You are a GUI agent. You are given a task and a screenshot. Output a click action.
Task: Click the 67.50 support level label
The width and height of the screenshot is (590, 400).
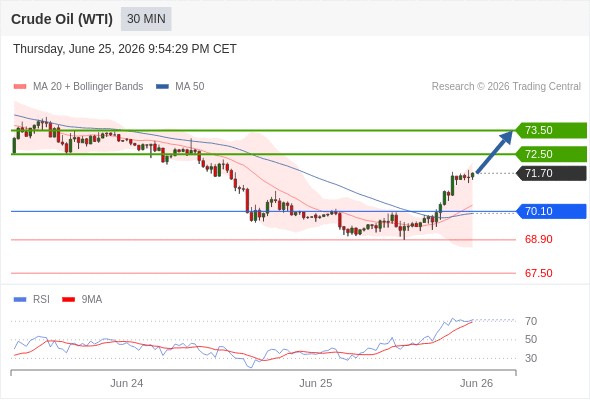[x=538, y=273]
